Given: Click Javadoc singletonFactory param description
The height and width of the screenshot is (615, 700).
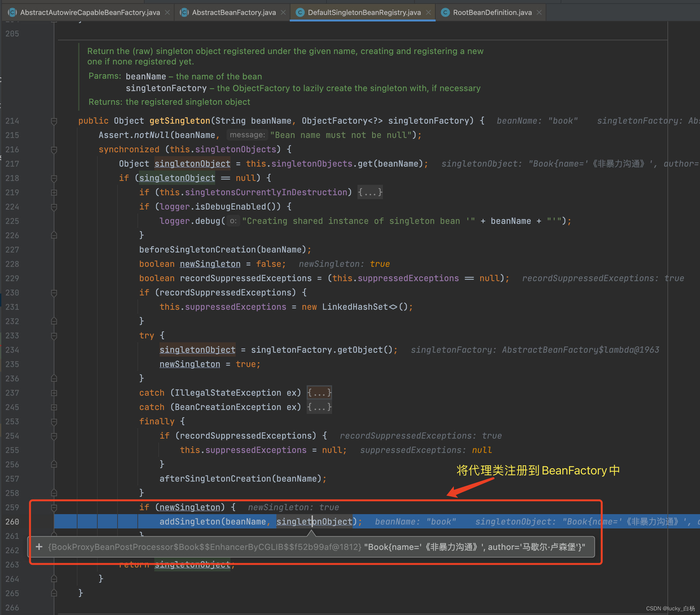Looking at the screenshot, I should pyautogui.click(x=348, y=88).
